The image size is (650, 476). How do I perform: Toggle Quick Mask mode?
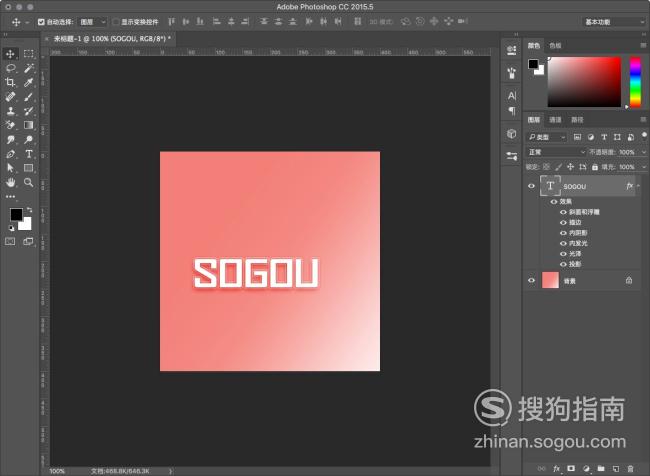[x=10, y=241]
